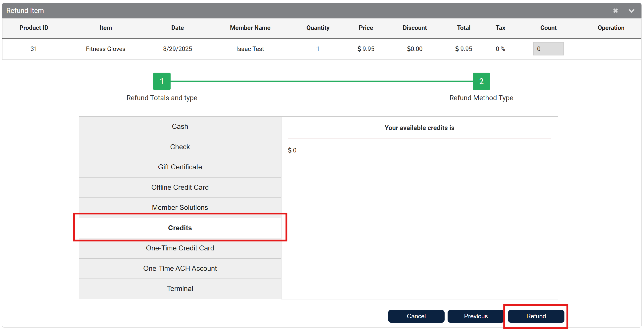The width and height of the screenshot is (644, 329).
Task: Click the Cancel button
Action: [x=416, y=316]
